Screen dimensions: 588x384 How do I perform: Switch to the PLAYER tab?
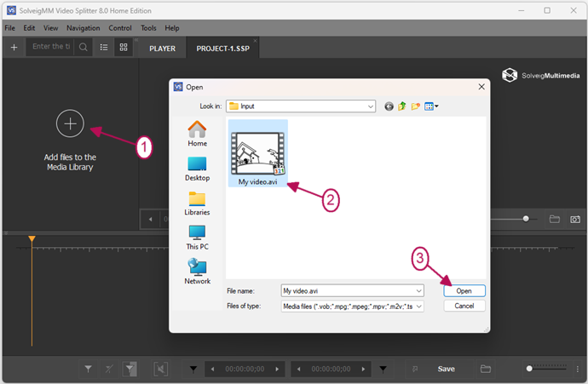163,49
